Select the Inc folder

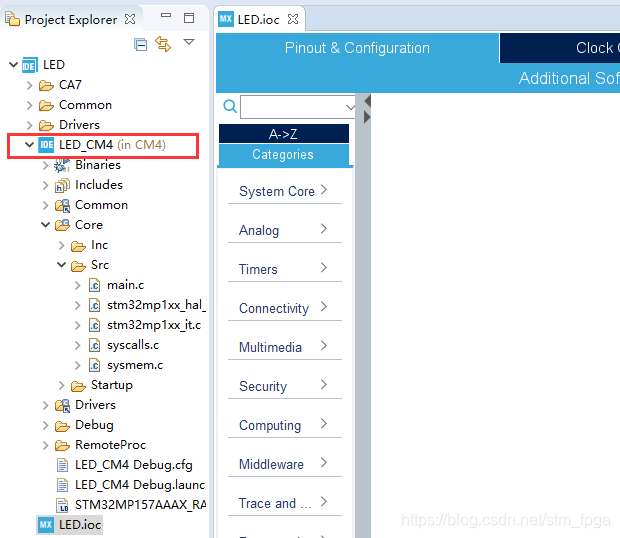pos(99,245)
